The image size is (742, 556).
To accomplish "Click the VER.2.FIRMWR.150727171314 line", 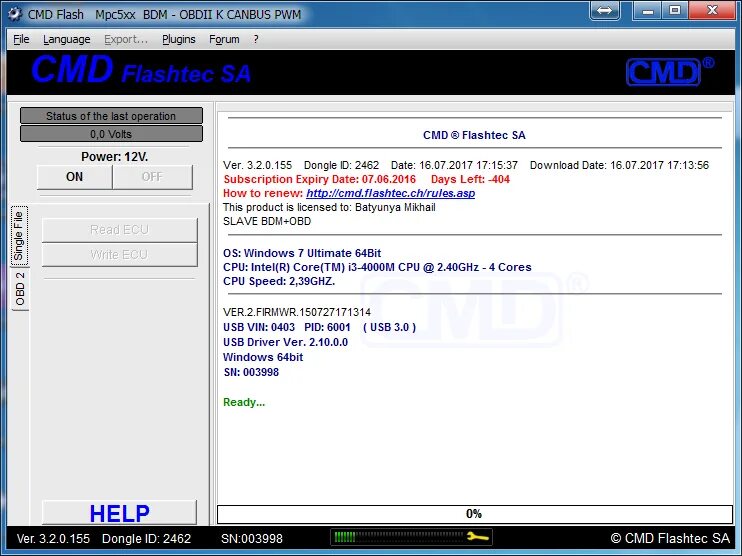I will click(x=297, y=312).
